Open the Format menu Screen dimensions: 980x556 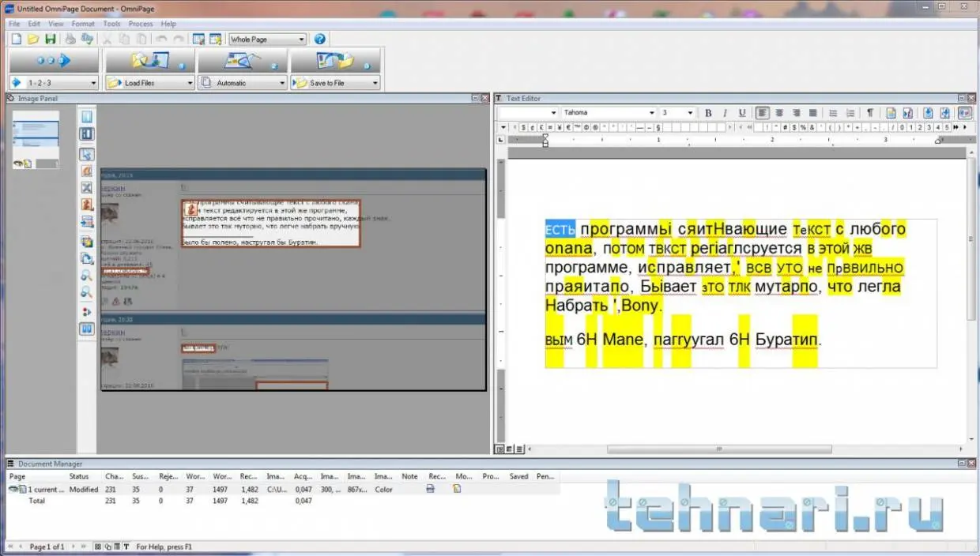(83, 24)
